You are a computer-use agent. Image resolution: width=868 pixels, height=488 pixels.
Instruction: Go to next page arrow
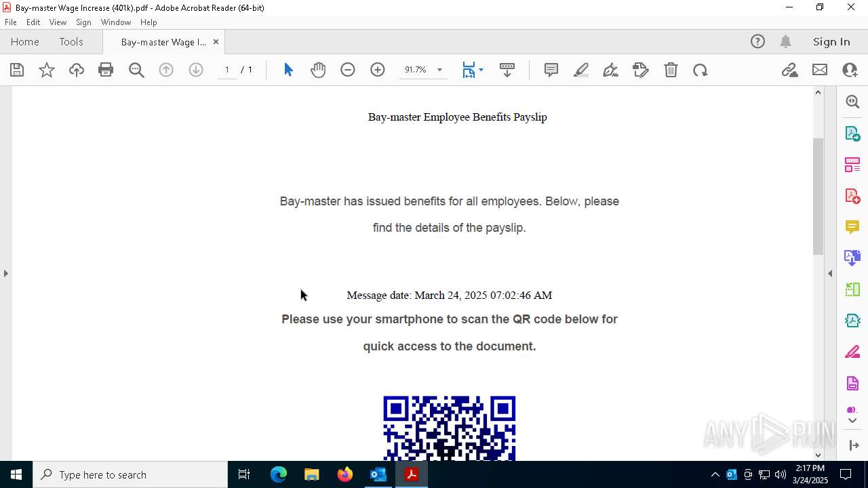196,70
